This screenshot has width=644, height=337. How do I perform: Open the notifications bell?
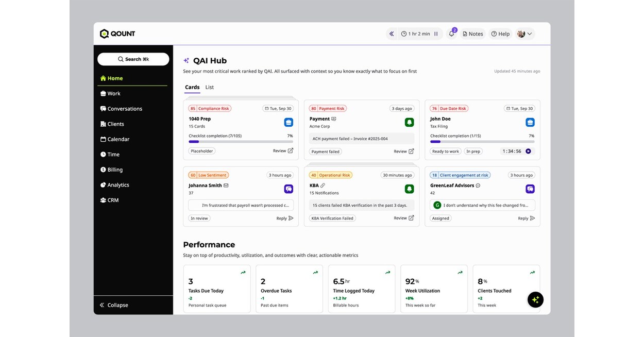pos(451,33)
